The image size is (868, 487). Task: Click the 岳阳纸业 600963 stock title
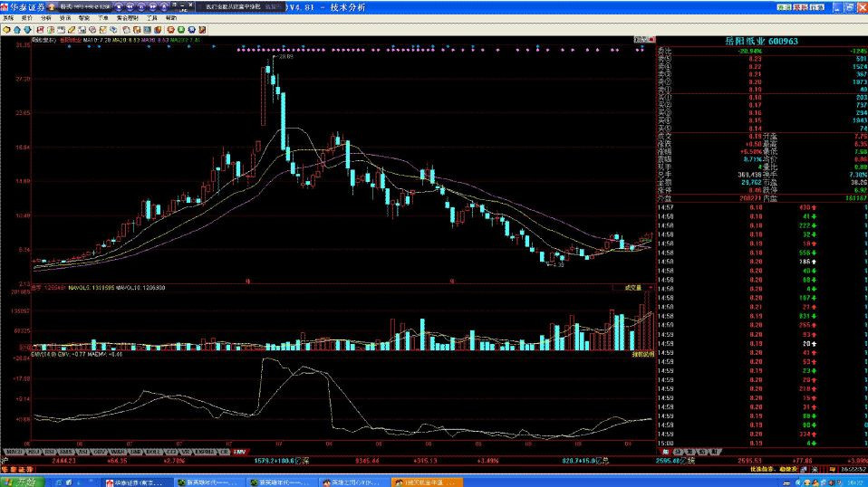[761, 41]
